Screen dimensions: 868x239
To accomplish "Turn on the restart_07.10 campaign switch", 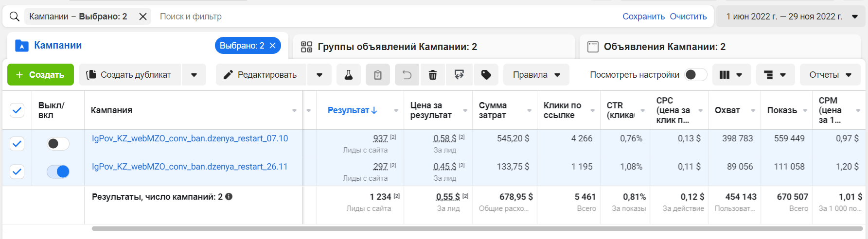I will tap(58, 143).
